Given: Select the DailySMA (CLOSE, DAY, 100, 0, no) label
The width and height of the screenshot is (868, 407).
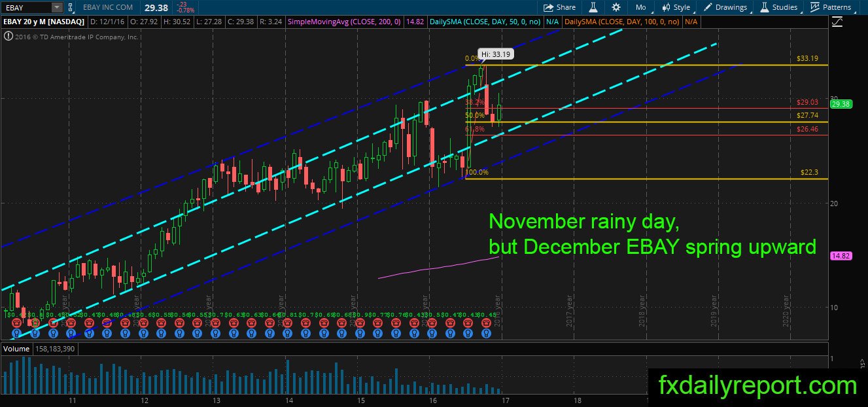Looking at the screenshot, I should click(623, 22).
